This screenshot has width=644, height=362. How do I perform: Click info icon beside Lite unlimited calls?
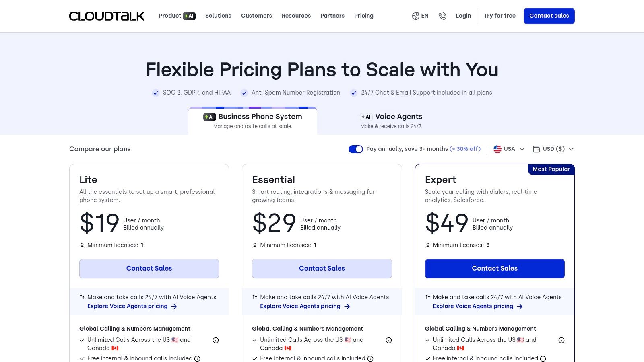[216, 340]
